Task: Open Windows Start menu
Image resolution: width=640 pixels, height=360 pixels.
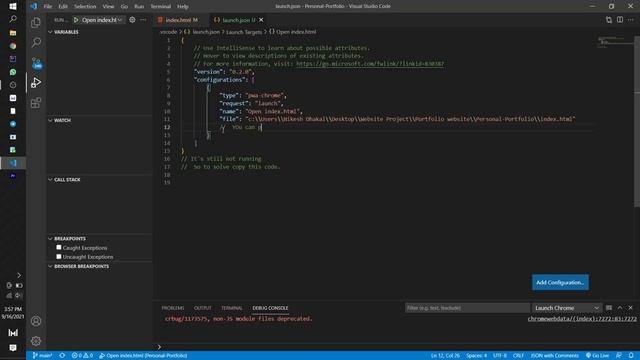Action: pyautogui.click(x=13, y=6)
